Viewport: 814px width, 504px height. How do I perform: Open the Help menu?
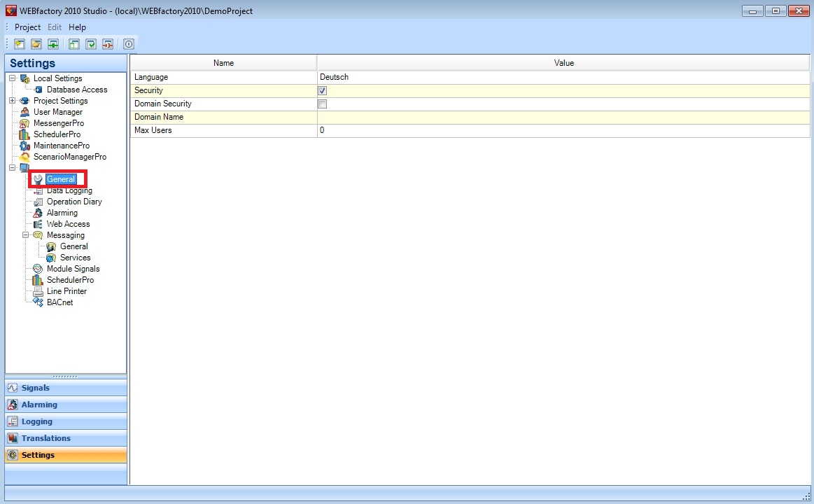77,27
